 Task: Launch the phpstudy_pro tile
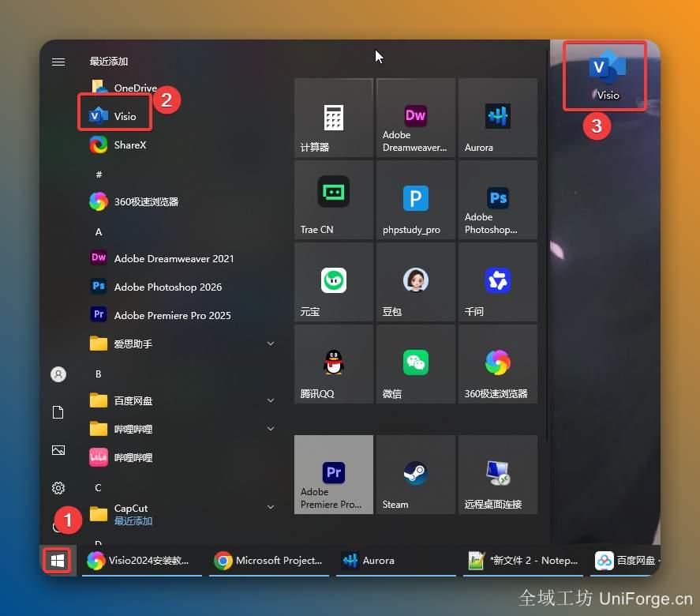(416, 200)
